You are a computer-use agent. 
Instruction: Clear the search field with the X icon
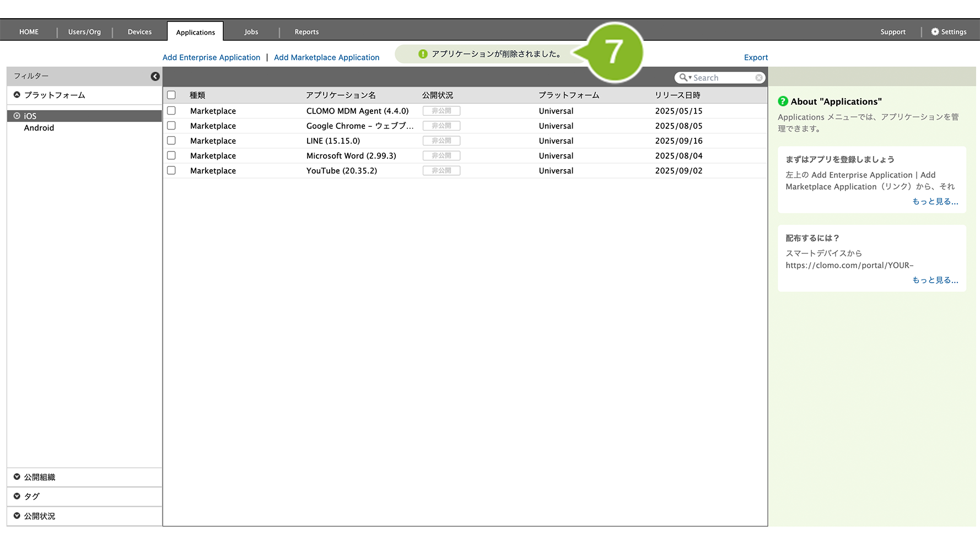[759, 78]
